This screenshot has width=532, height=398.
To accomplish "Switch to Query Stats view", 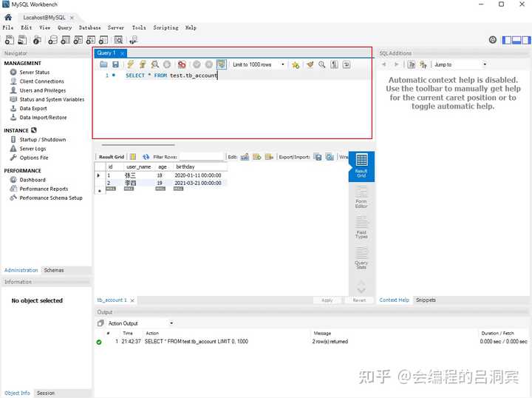I will (x=361, y=258).
